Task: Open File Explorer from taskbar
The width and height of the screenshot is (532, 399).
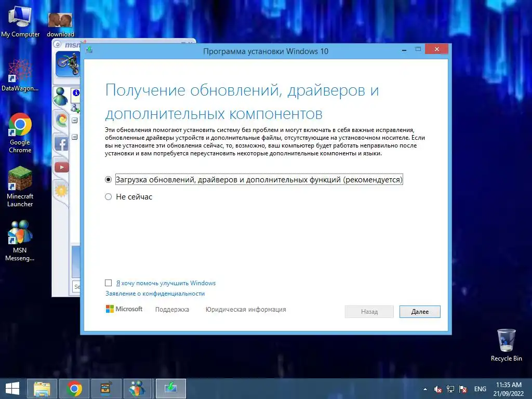Action: click(42, 389)
